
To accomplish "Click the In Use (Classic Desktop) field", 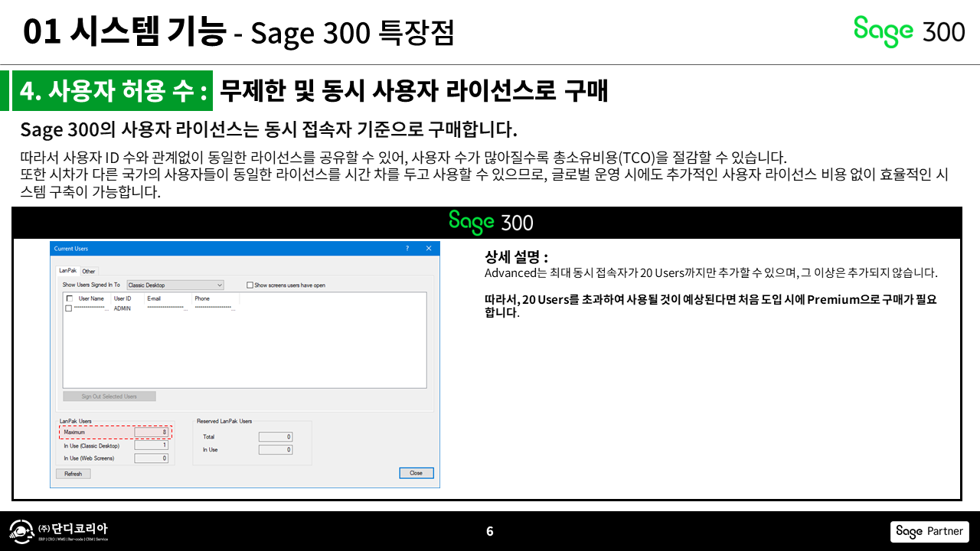I will tap(151, 445).
